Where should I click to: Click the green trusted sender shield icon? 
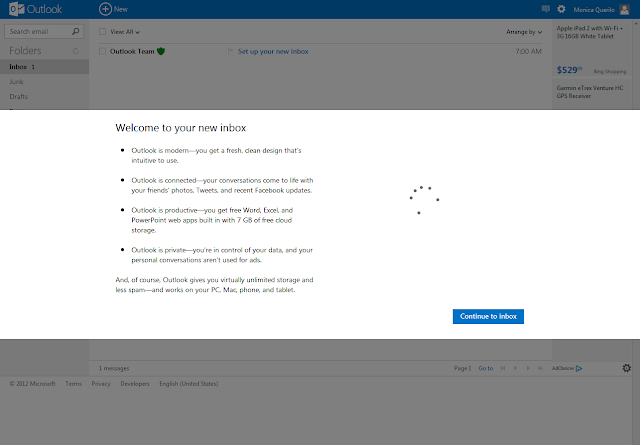point(161,51)
